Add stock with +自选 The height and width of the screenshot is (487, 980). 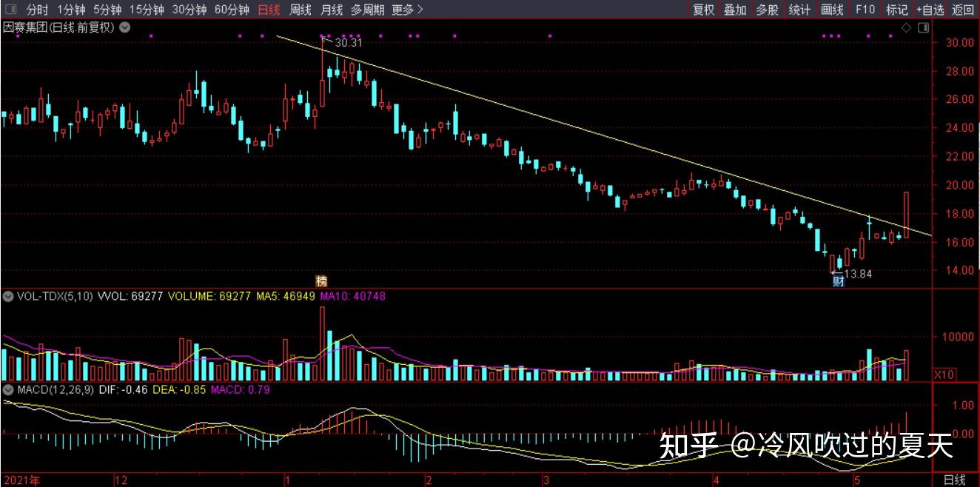click(x=930, y=10)
